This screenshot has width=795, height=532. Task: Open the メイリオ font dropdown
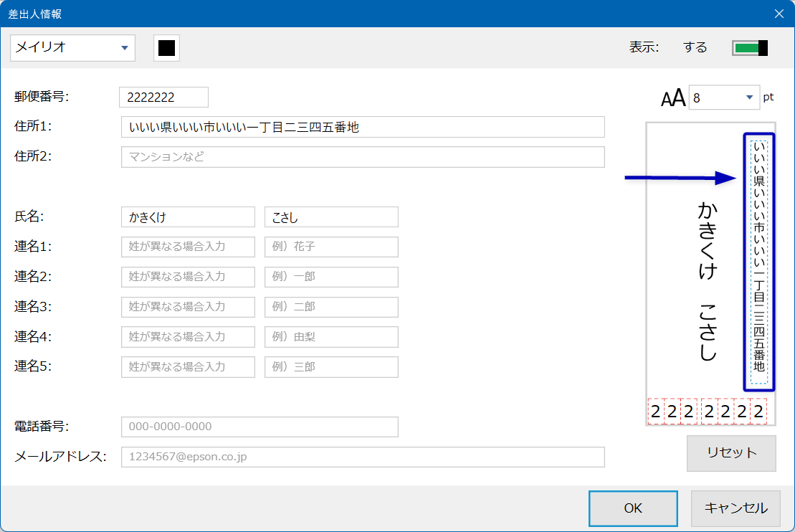point(72,48)
